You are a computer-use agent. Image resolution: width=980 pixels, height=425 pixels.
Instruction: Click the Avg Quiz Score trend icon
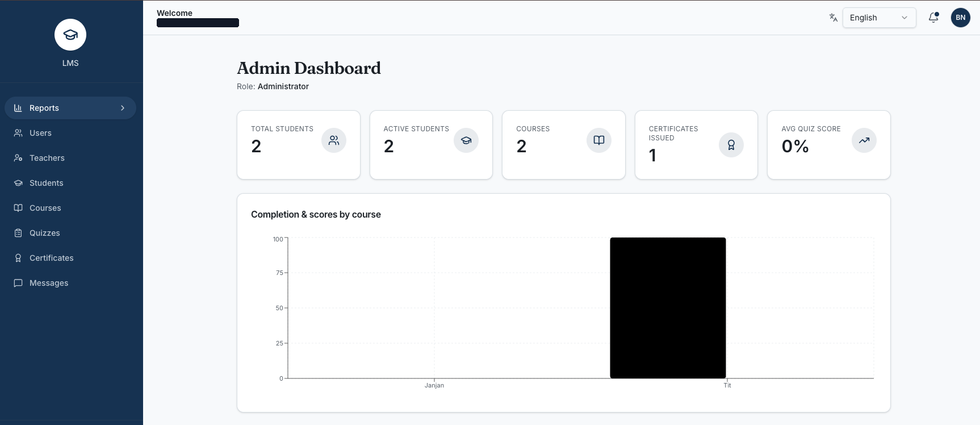point(864,140)
